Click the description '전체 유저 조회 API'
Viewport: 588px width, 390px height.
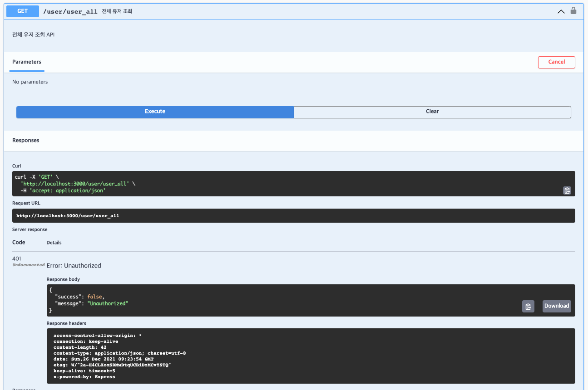coord(34,34)
